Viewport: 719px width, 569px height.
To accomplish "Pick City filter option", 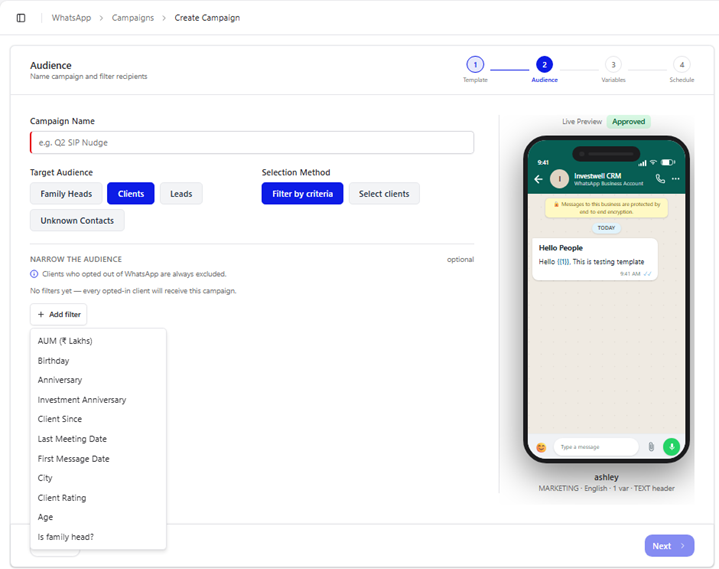I will (x=98, y=478).
